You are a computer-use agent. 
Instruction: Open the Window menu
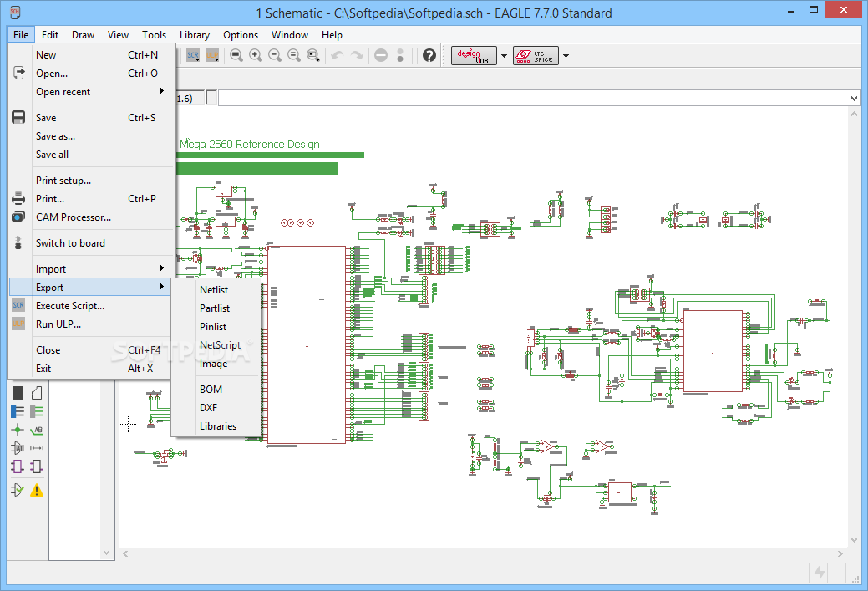[290, 35]
